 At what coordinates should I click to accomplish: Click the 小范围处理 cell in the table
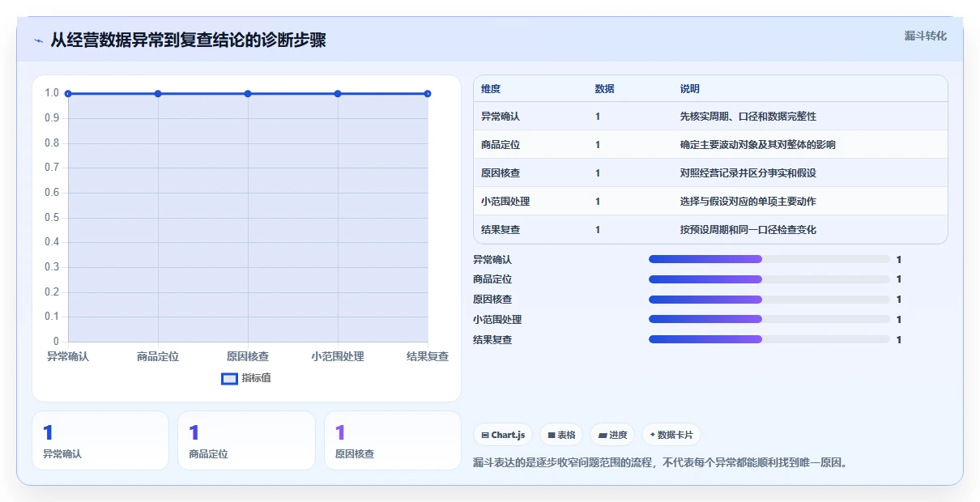point(505,202)
